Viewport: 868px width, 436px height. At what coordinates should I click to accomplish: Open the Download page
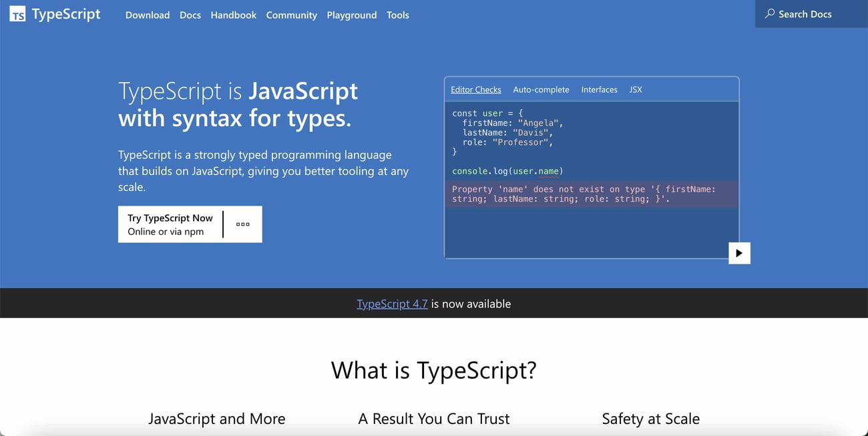pyautogui.click(x=148, y=15)
